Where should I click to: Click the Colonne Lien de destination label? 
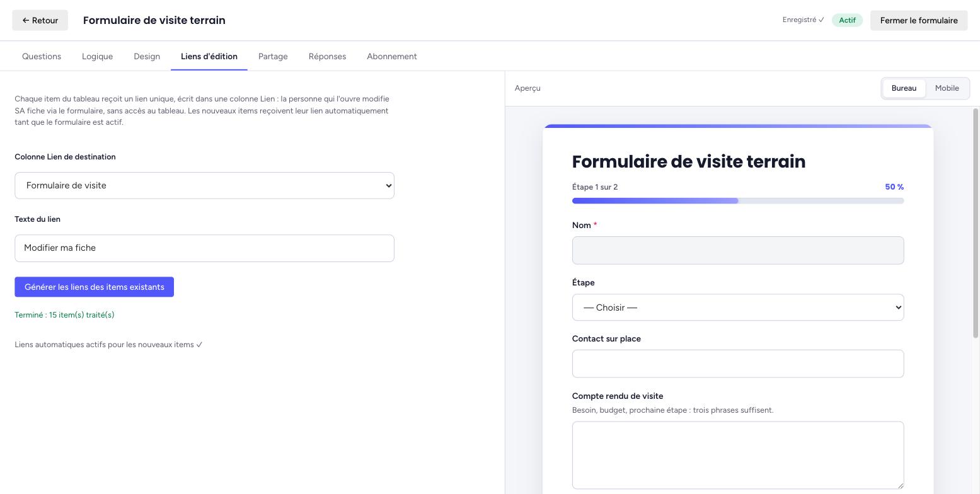[65, 157]
